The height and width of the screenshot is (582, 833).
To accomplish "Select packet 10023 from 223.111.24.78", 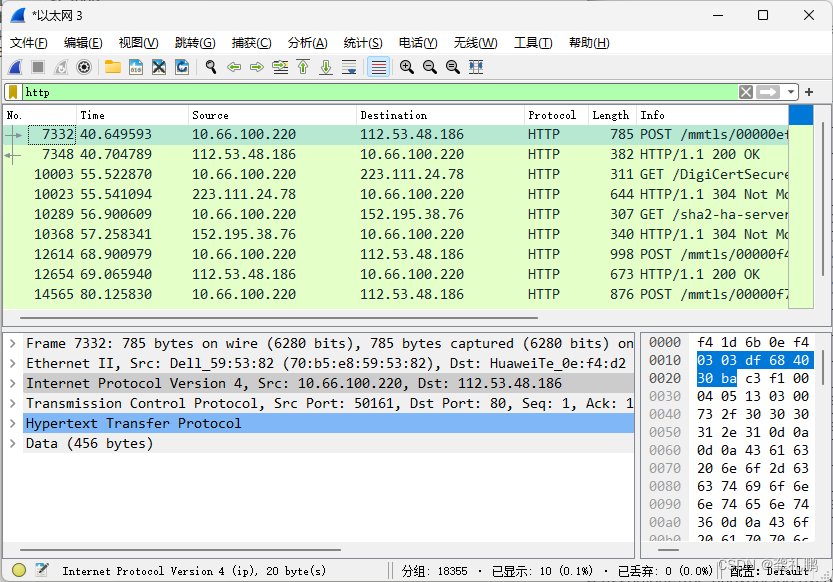I will tap(396, 194).
